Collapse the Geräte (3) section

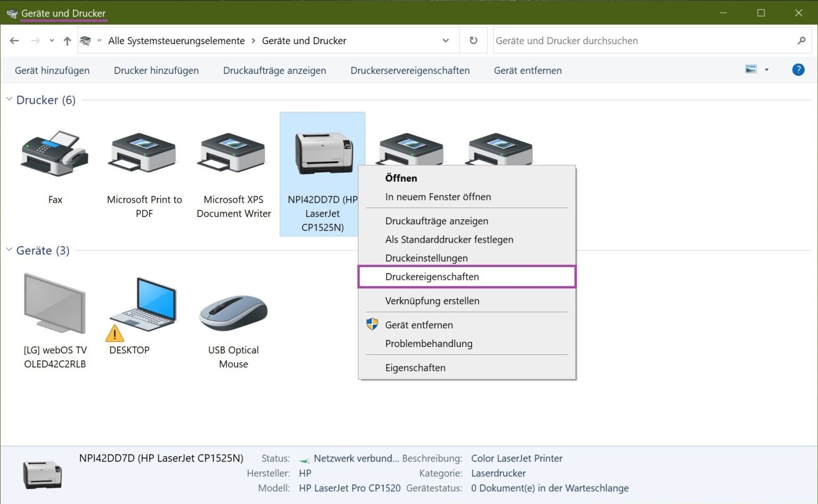click(8, 250)
